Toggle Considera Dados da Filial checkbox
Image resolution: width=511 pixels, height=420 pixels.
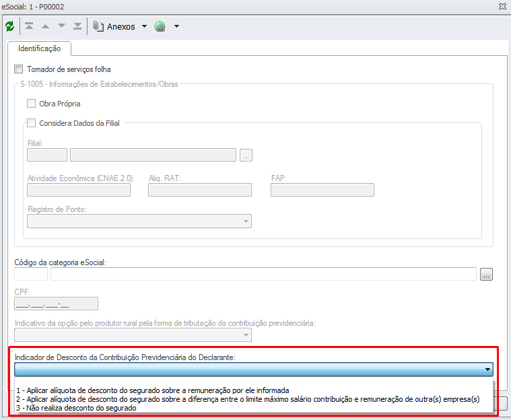pos(31,123)
